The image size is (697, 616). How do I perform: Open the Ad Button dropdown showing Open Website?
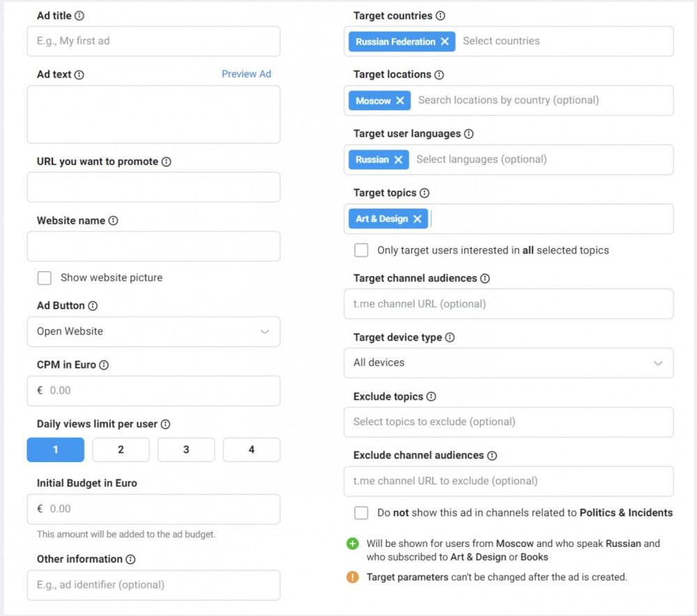(153, 332)
